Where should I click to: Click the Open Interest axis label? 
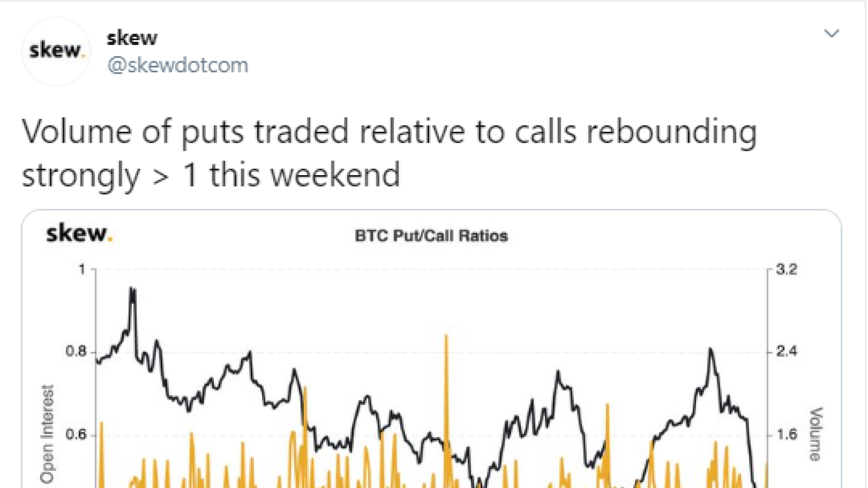point(48,434)
